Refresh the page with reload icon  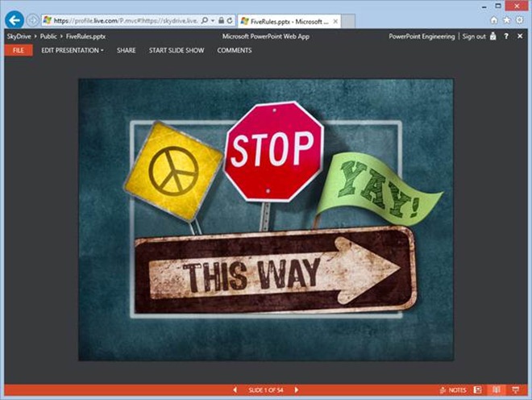tap(230, 21)
